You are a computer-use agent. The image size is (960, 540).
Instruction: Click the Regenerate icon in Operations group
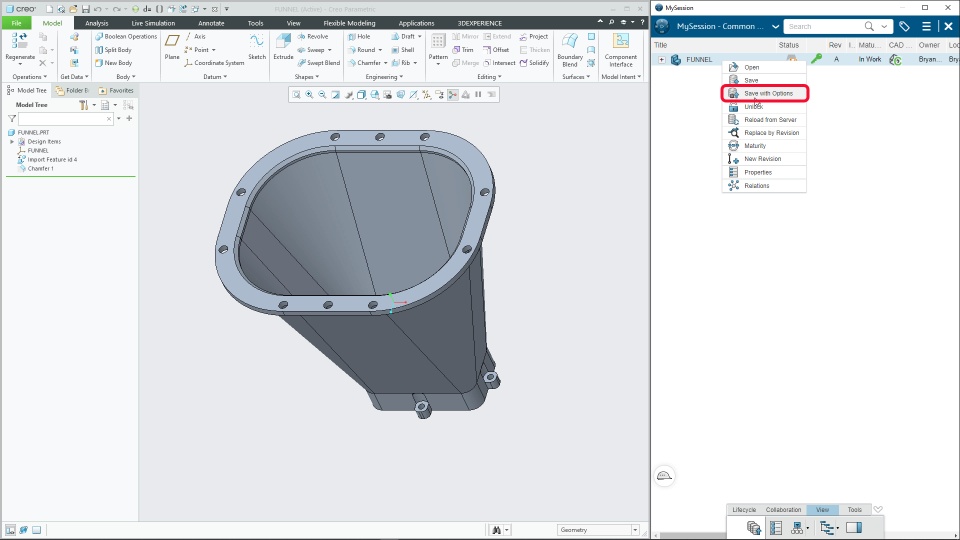point(20,47)
